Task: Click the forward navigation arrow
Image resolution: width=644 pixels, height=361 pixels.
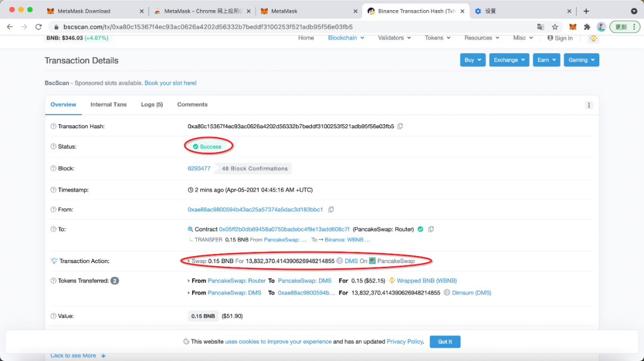Action: pos(24,27)
